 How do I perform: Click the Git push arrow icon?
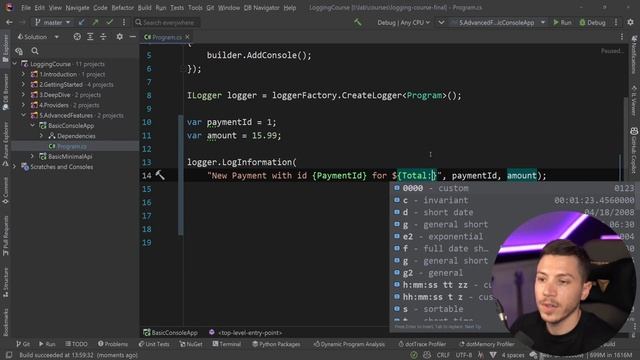(95, 22)
